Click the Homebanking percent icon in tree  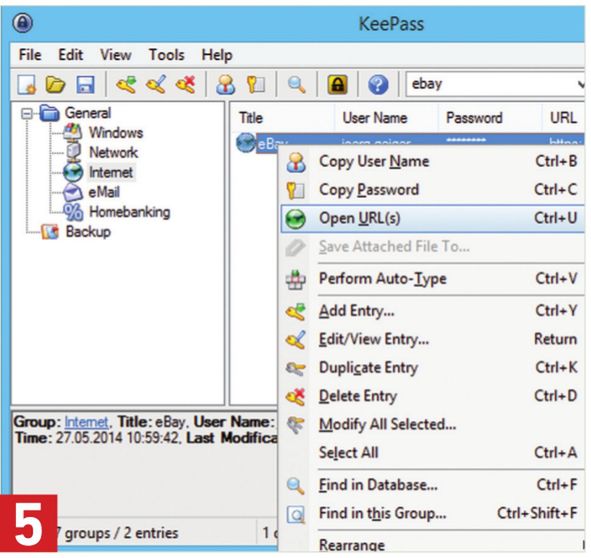pyautogui.click(x=73, y=212)
